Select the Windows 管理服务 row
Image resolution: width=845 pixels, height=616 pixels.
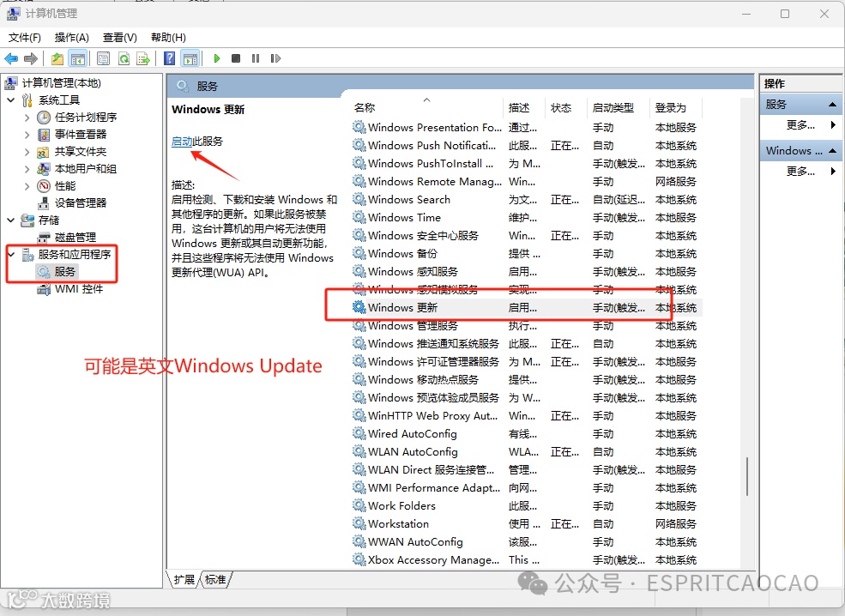point(527,326)
